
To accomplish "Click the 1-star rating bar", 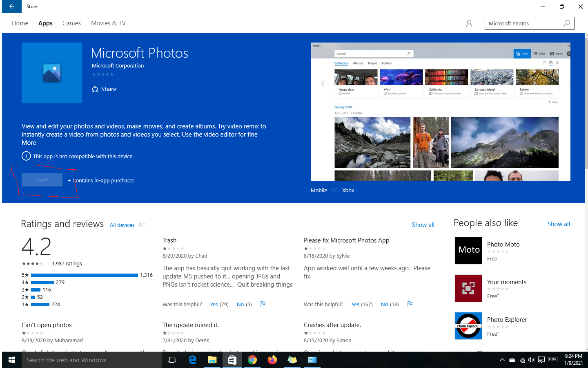I will [40, 305].
